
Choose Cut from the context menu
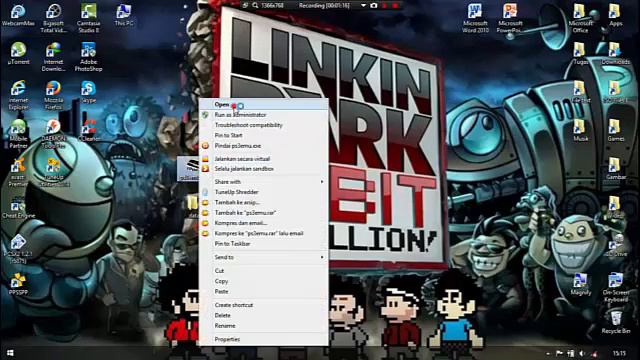tap(264, 271)
